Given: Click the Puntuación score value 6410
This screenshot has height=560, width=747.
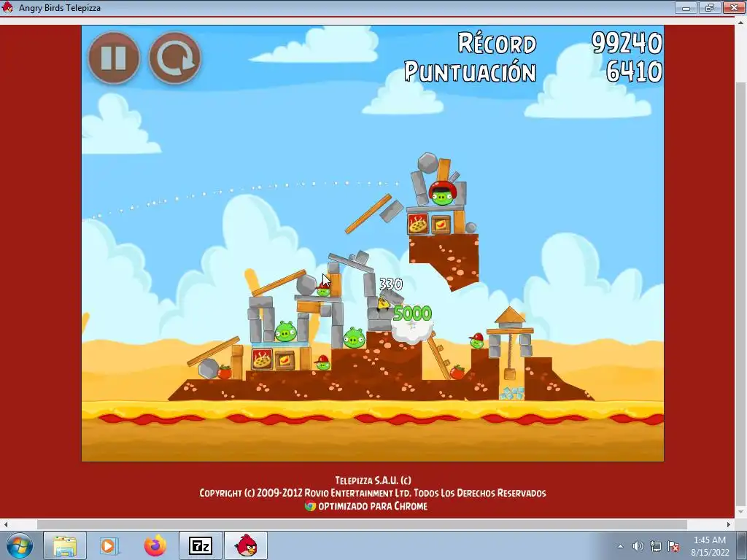Looking at the screenshot, I should 634,71.
